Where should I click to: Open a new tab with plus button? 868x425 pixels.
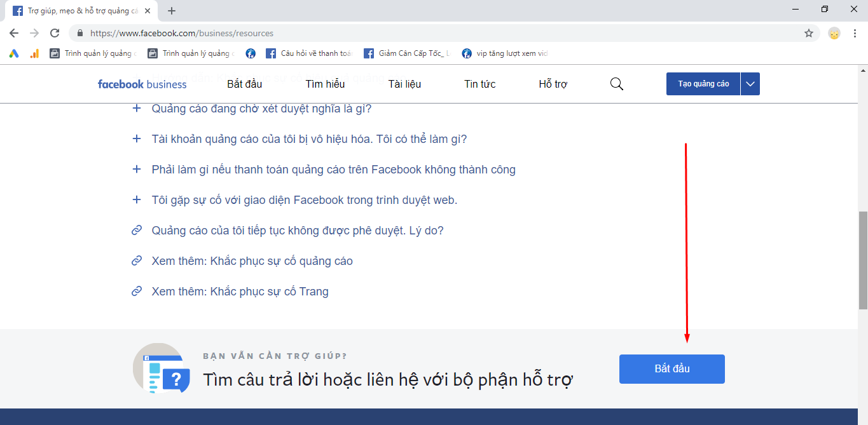point(172,11)
